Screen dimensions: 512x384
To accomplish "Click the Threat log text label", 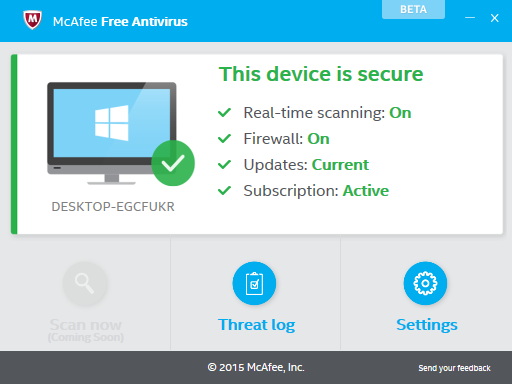I will click(x=257, y=325).
